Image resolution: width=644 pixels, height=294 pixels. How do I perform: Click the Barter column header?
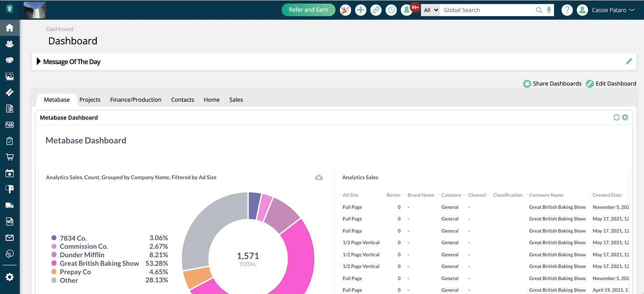coord(394,195)
